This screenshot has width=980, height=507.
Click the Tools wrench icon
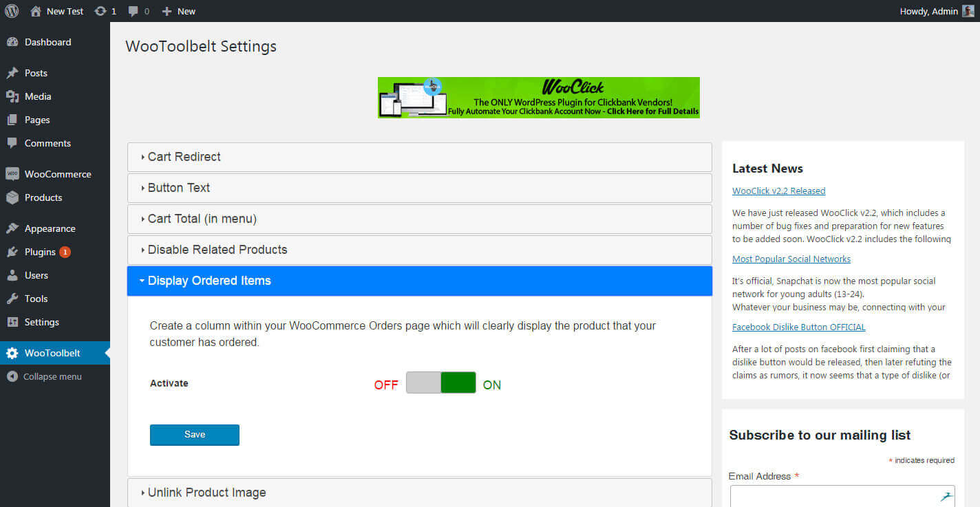pyautogui.click(x=12, y=299)
